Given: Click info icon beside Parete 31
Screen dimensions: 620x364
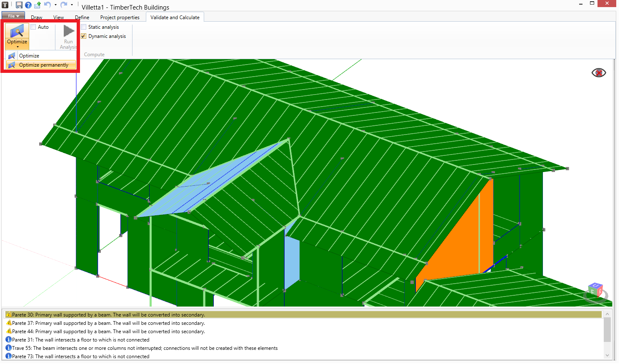Looking at the screenshot, I should (x=8, y=339).
